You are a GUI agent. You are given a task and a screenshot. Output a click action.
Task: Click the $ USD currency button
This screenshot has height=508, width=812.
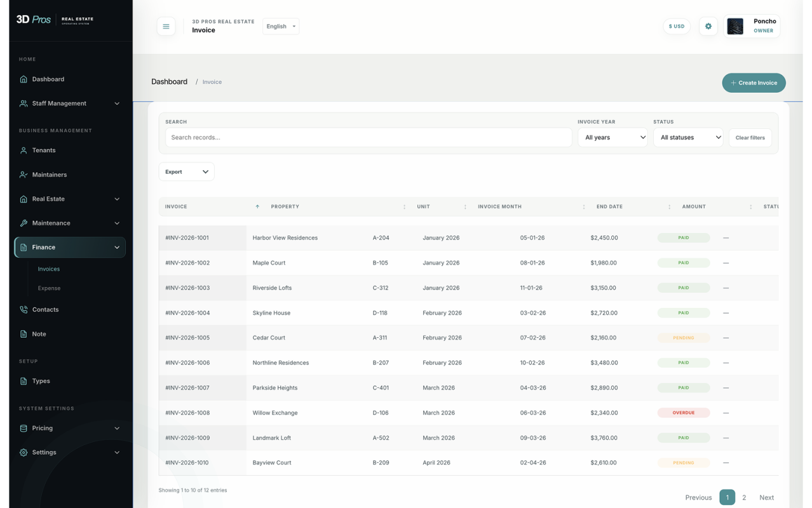(x=677, y=26)
